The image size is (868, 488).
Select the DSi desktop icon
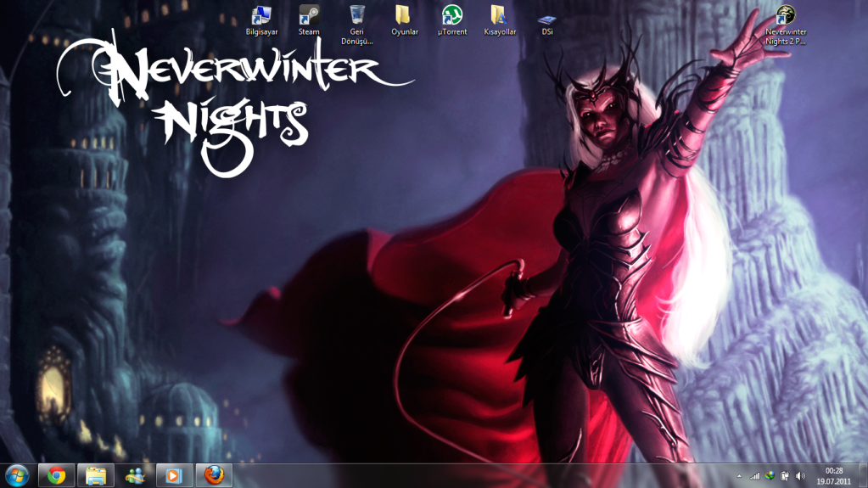[547, 20]
